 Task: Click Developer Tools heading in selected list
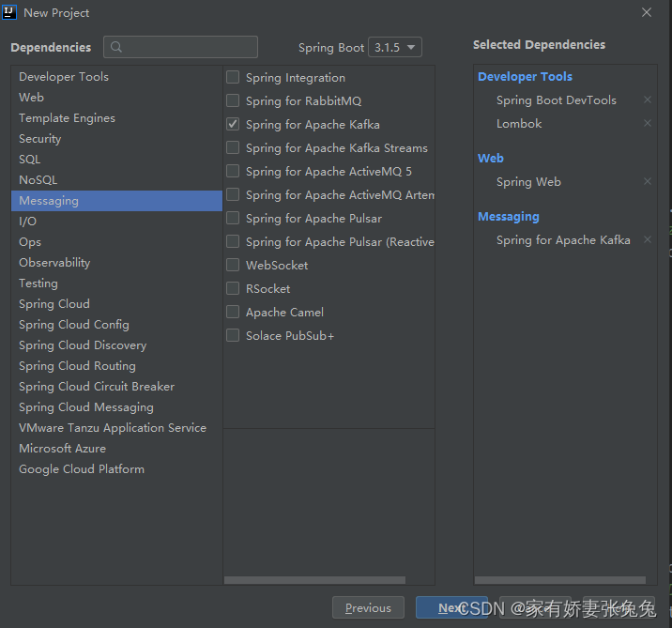525,76
